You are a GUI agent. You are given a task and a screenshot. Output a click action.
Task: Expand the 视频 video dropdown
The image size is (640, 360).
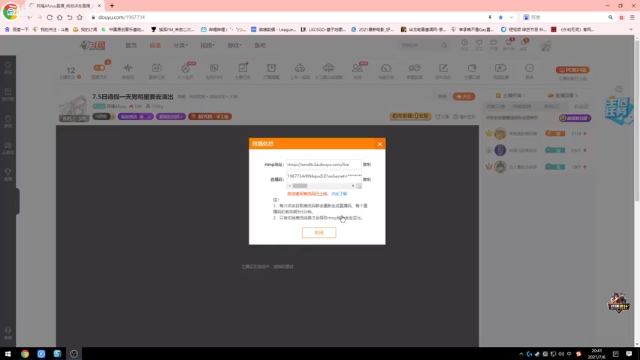[x=207, y=45]
